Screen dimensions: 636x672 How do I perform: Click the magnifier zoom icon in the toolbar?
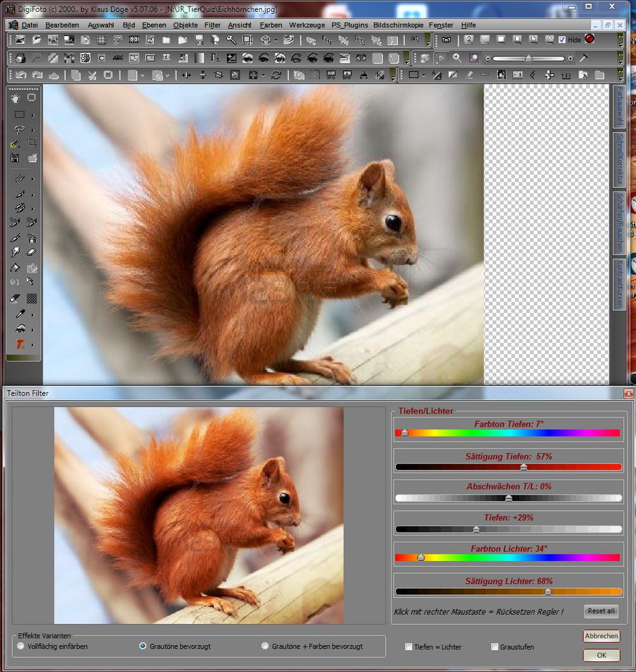tap(457, 58)
